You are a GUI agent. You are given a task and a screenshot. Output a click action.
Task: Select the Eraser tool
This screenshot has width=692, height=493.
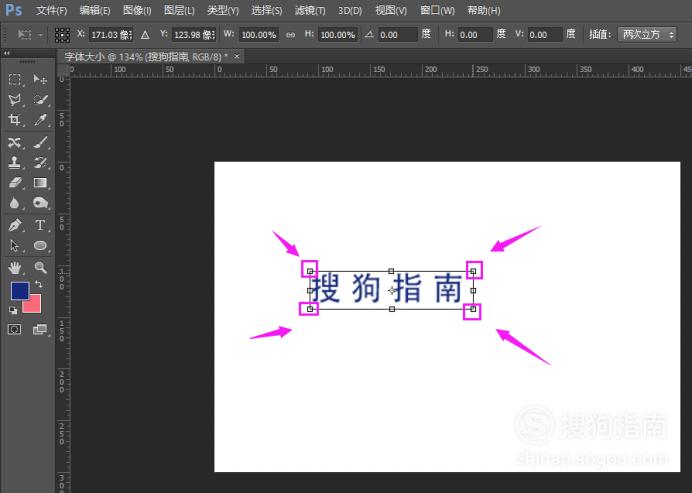click(15, 183)
